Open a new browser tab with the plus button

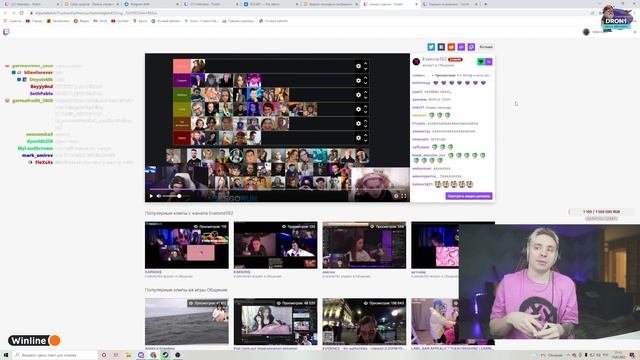pyautogui.click(x=485, y=4)
